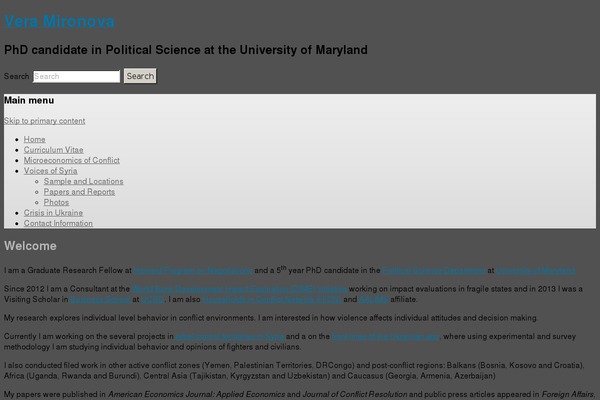Screen dimensions: 600x400
Task: Open the Curriculum Vitae page
Action: coord(54,150)
